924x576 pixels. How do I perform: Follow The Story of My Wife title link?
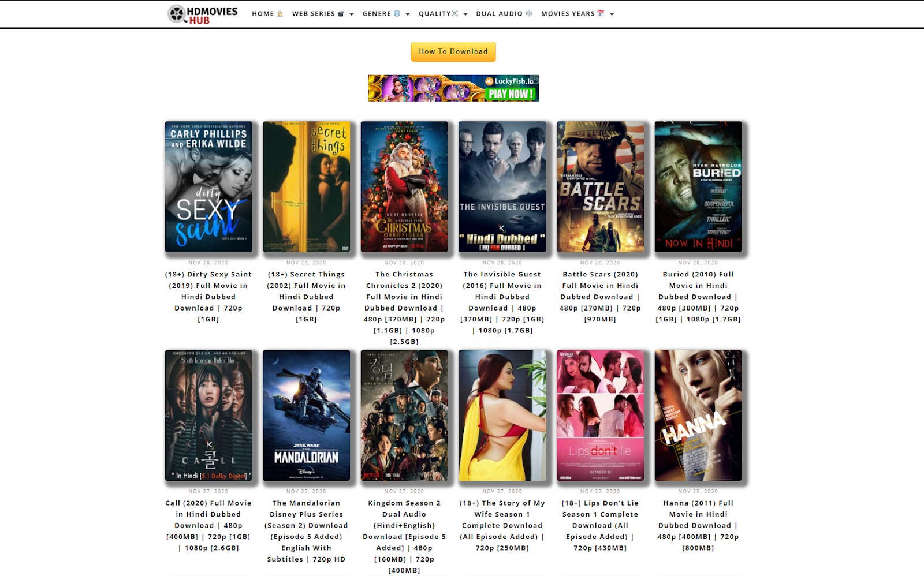pyautogui.click(x=502, y=525)
